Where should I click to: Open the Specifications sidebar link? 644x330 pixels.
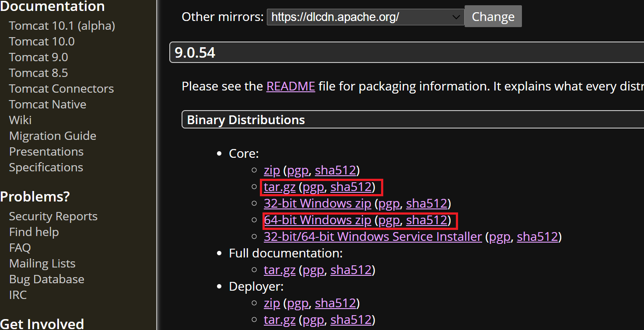[x=46, y=167]
